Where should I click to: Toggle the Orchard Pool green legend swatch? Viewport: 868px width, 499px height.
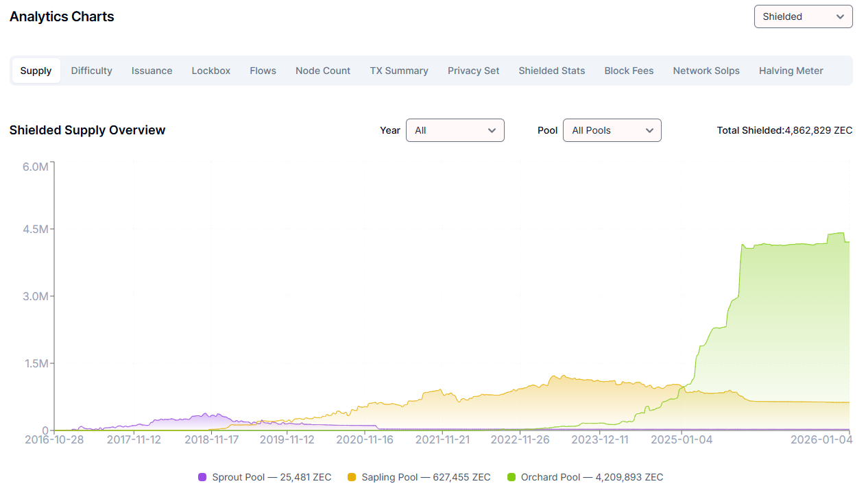pyautogui.click(x=511, y=477)
